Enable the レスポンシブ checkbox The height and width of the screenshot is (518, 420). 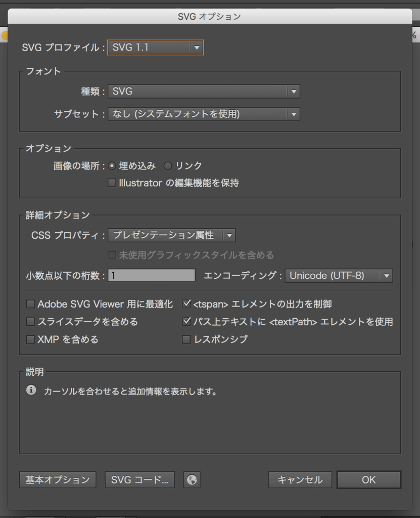pyautogui.click(x=186, y=339)
